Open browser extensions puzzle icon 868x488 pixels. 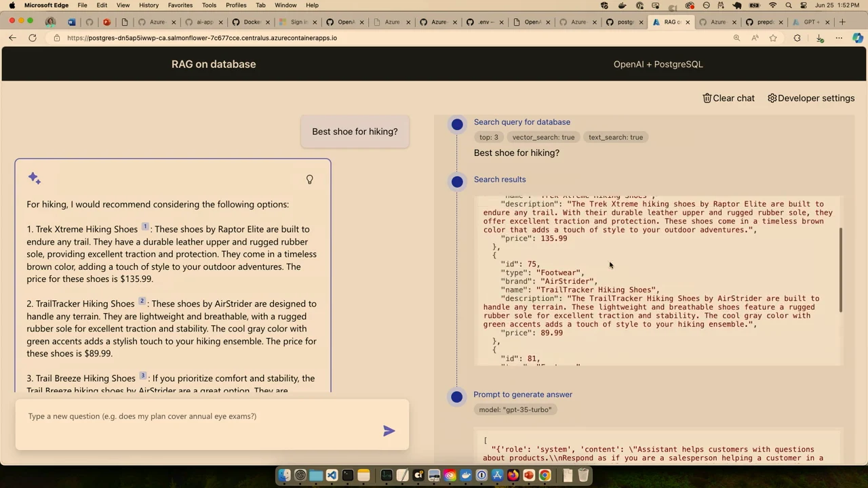click(x=797, y=38)
